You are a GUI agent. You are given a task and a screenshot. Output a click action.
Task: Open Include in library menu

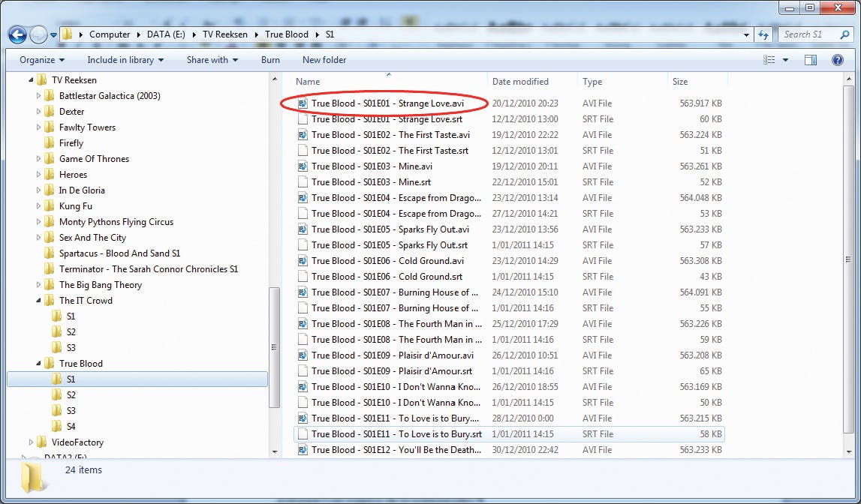pos(125,60)
